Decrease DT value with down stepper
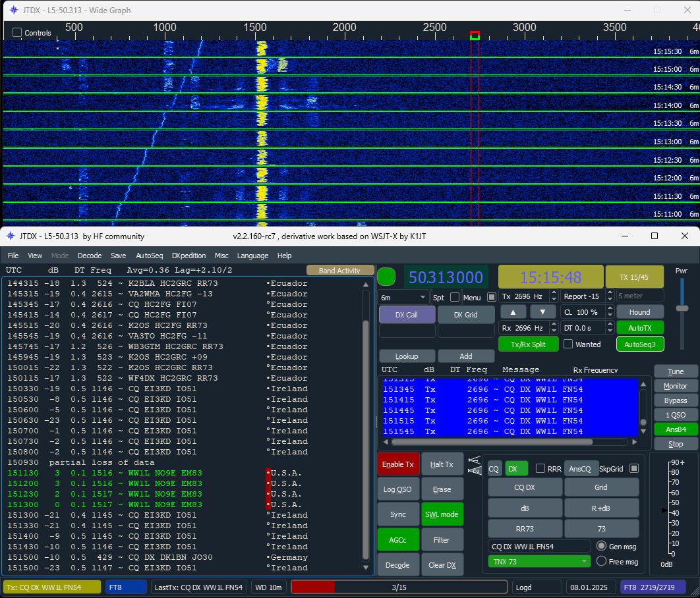 tap(610, 331)
